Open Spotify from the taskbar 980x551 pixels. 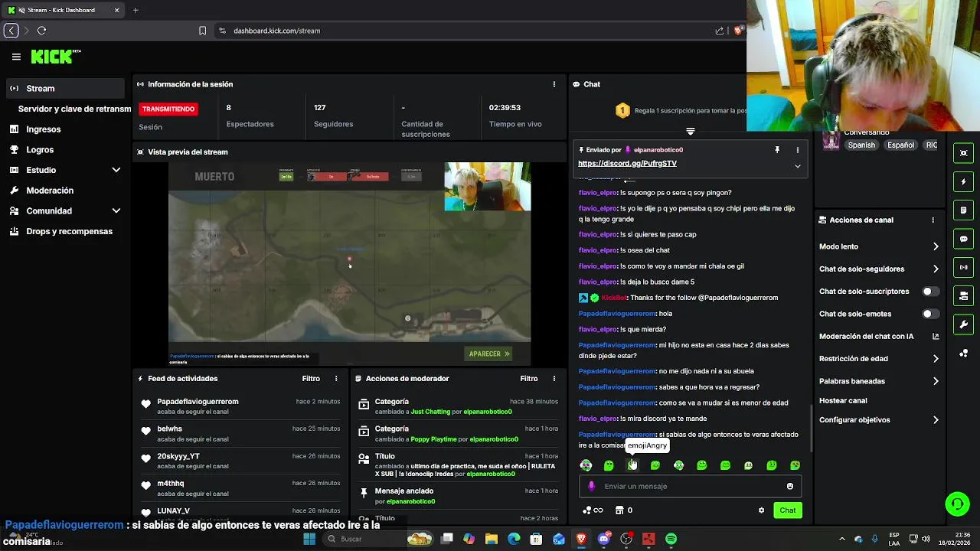click(671, 539)
